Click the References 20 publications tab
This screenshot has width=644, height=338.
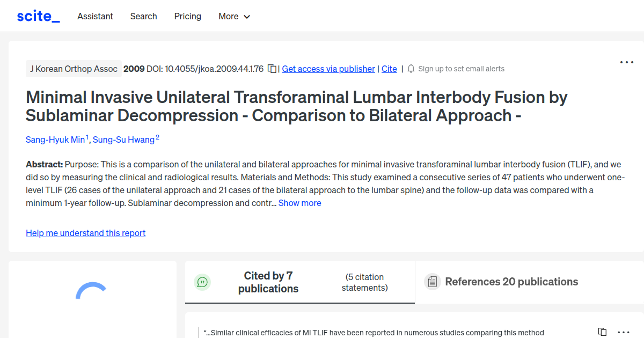click(511, 282)
